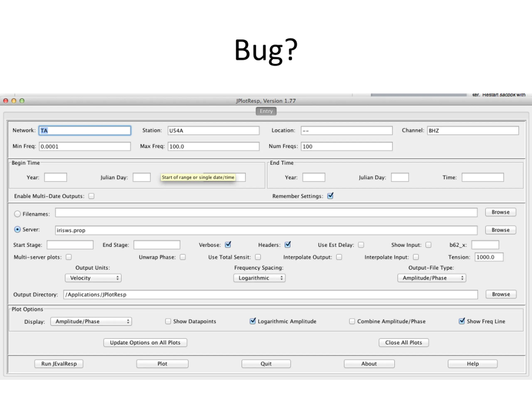Enable Show Datapoints option
This screenshot has height=399, width=532.
(x=168, y=321)
